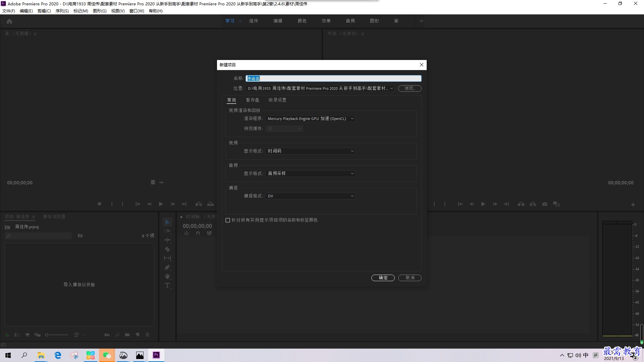Open File Explorer in taskbar

coord(41,355)
